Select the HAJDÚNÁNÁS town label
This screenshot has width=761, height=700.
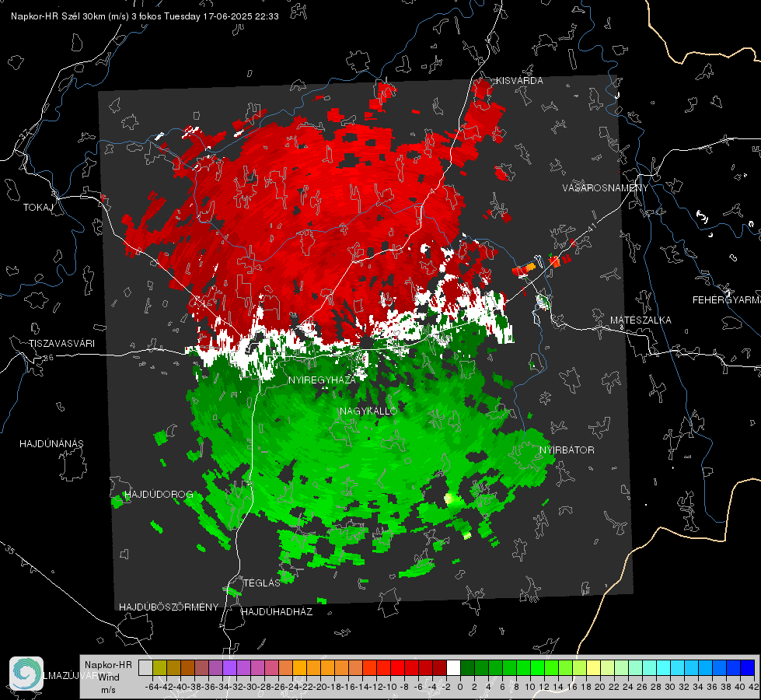[51, 444]
